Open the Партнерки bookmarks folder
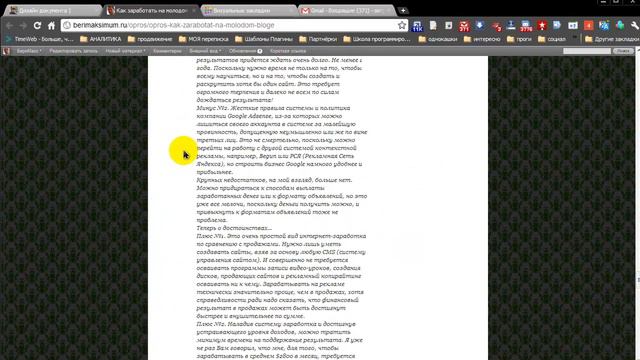Image resolution: width=640 pixels, height=360 pixels. tap(318, 39)
